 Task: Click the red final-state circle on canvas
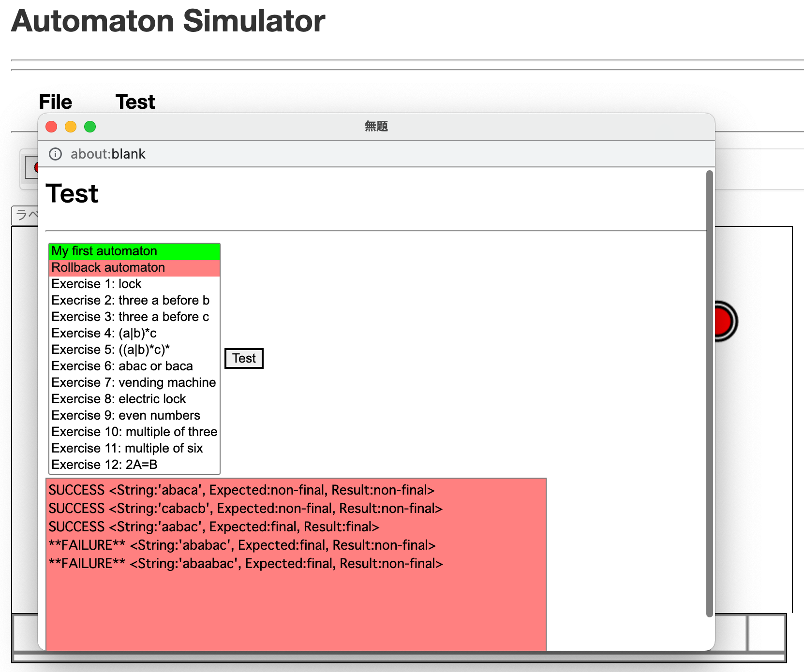pyautogui.click(x=723, y=321)
